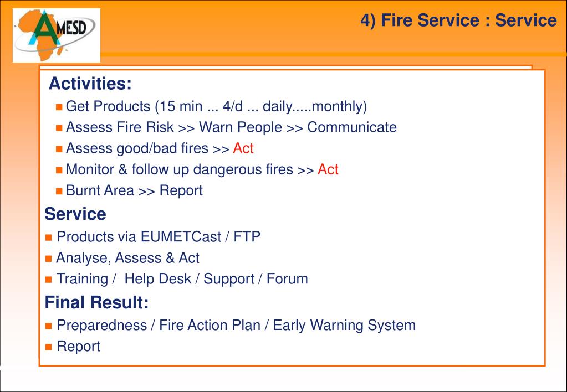
Task: Click red Act after good/bad fires
Action: (x=243, y=148)
